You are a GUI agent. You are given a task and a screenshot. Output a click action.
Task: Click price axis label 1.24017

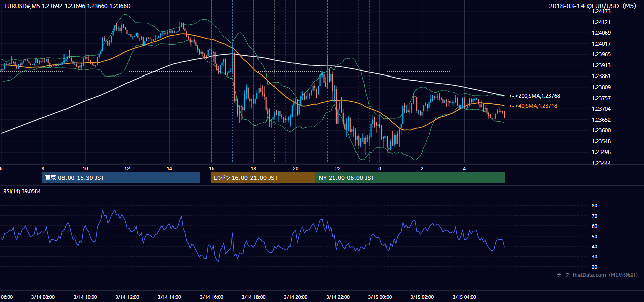click(602, 44)
